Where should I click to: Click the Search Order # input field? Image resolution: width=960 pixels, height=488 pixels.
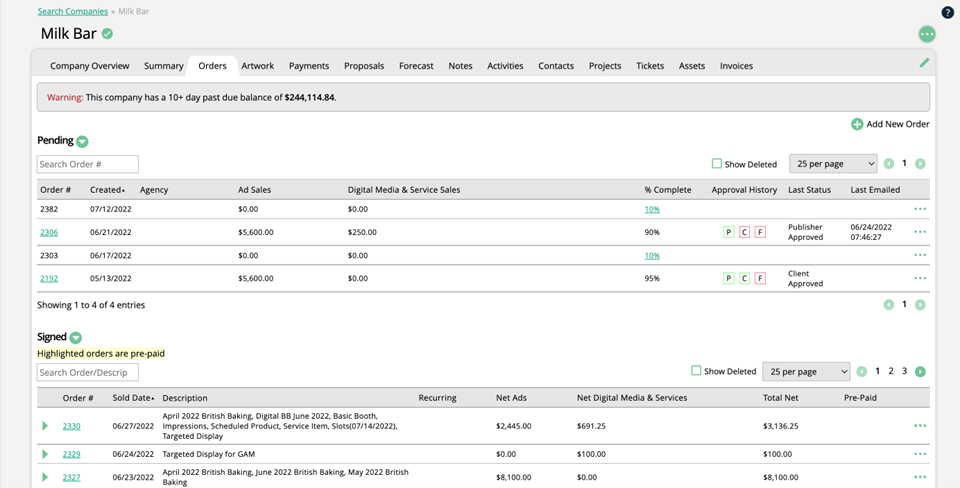tap(88, 164)
